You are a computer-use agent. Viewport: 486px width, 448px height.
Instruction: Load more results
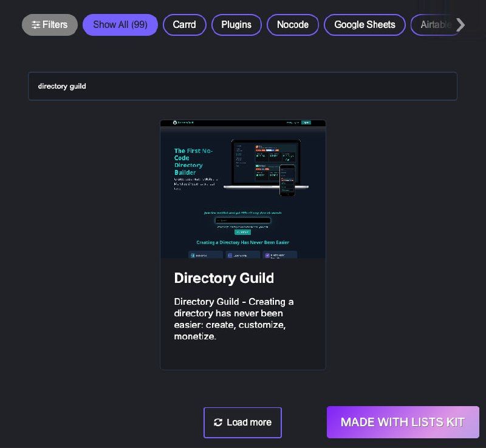tap(242, 423)
